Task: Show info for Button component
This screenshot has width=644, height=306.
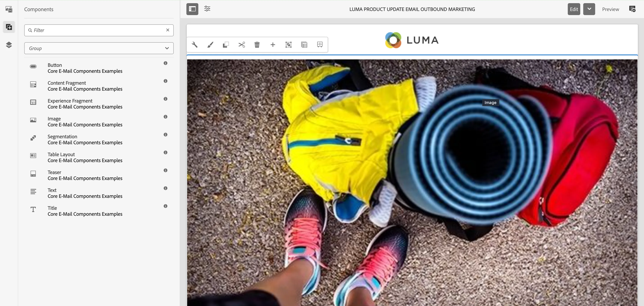Action: (166, 63)
